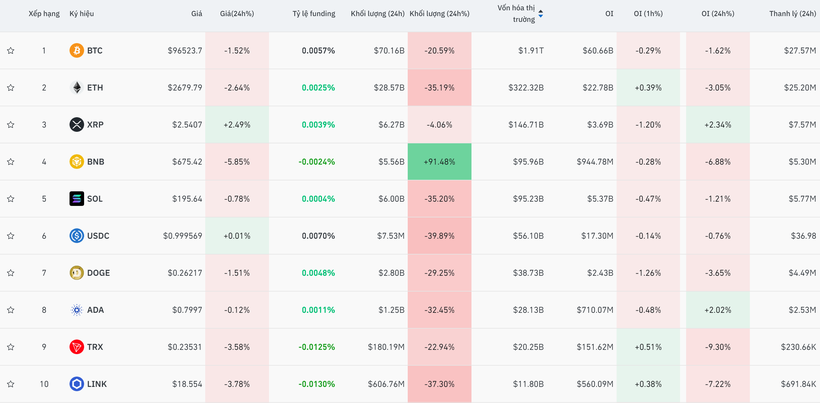This screenshot has width=820, height=403.
Task: Click ETH open interest $22.78B
Action: coord(598,87)
